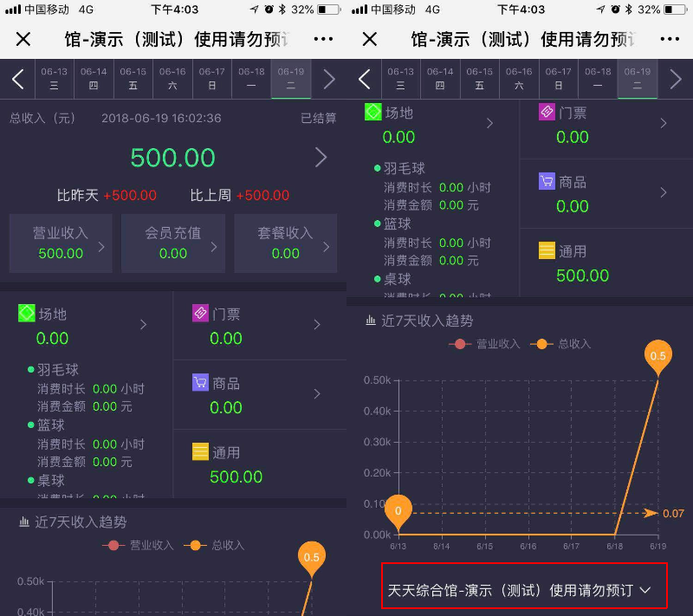The height and width of the screenshot is (616, 693).
Task: Expand 门票 details arrow on left screen
Action: (x=317, y=325)
